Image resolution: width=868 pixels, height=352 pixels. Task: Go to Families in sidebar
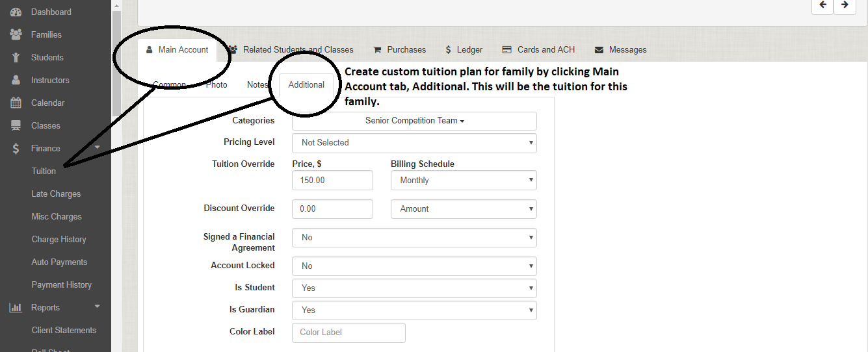46,34
